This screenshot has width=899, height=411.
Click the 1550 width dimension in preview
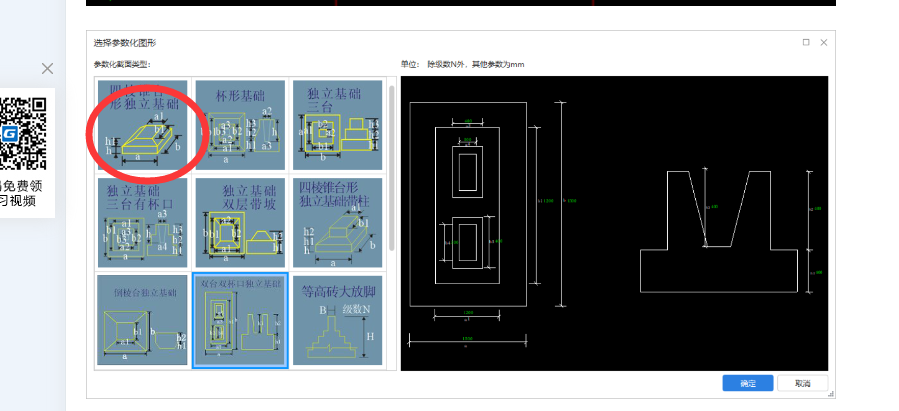coord(467,339)
